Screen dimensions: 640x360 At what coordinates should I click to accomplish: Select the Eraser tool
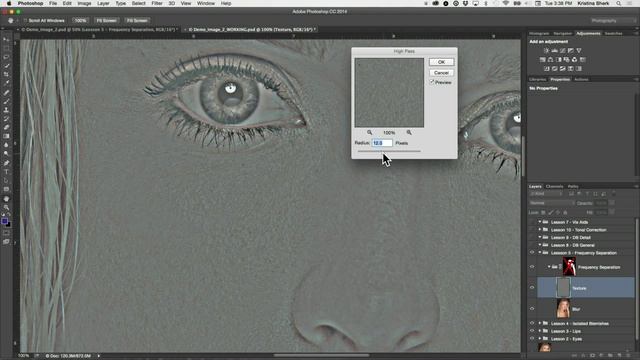click(6, 128)
